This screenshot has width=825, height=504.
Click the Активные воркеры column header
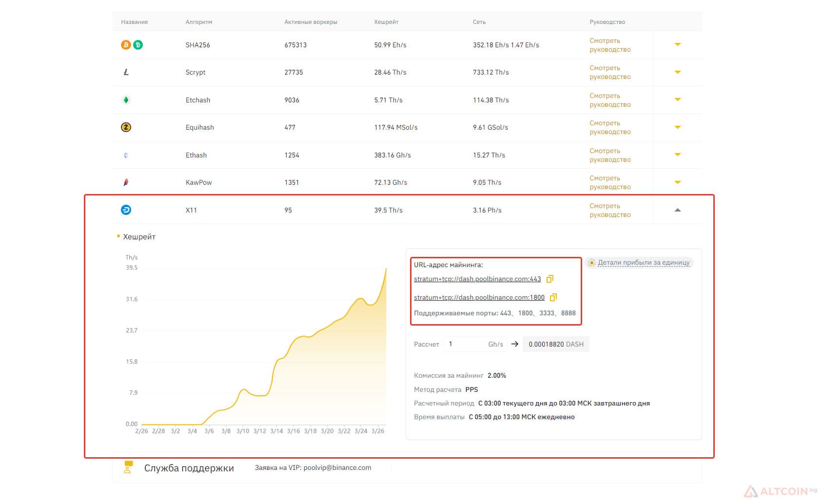[x=311, y=22]
